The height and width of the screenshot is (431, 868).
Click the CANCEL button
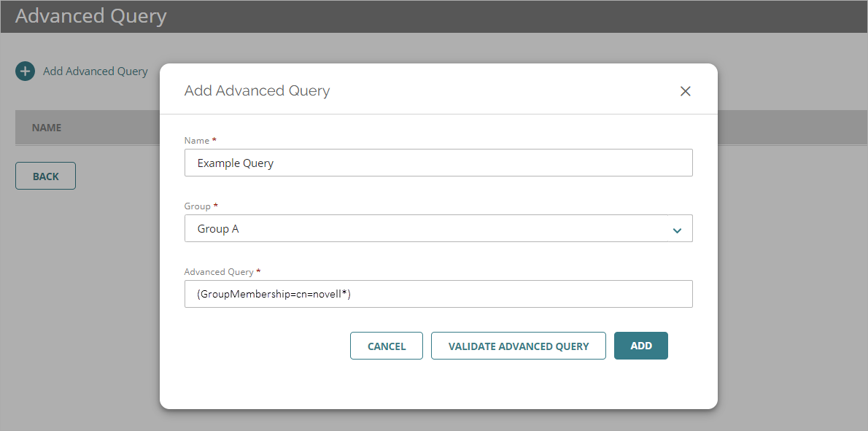386,346
